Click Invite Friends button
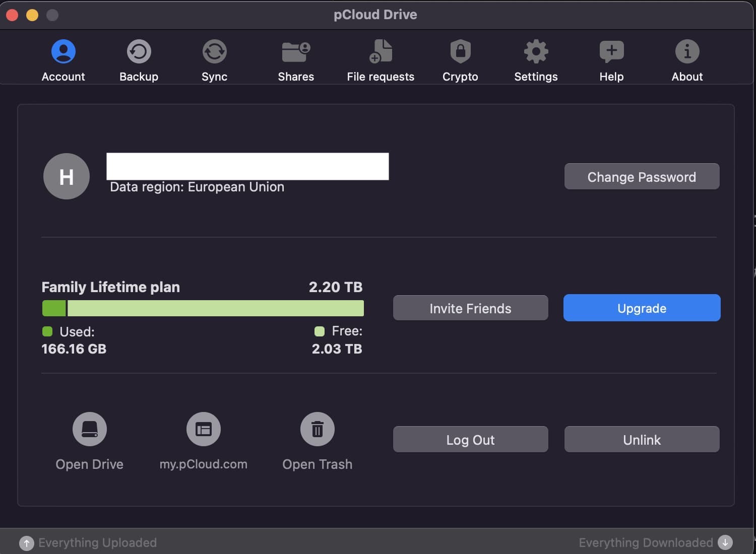 click(470, 308)
